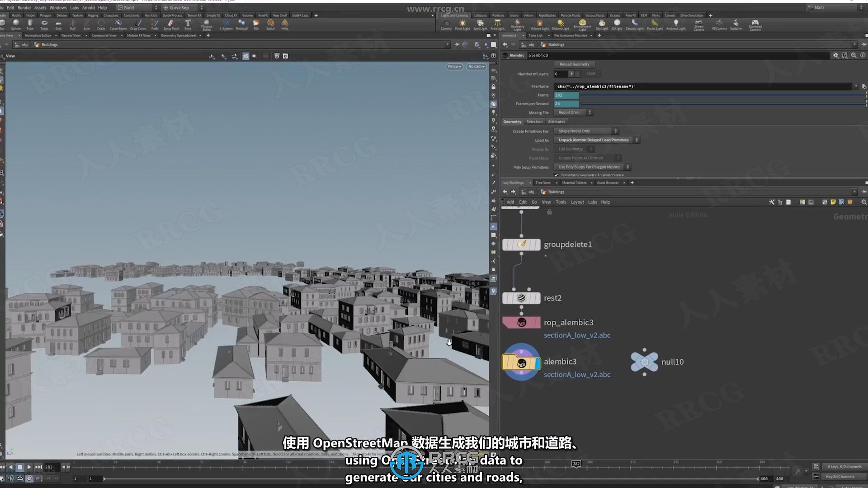Open the Layout menu in network editor

pyautogui.click(x=577, y=202)
